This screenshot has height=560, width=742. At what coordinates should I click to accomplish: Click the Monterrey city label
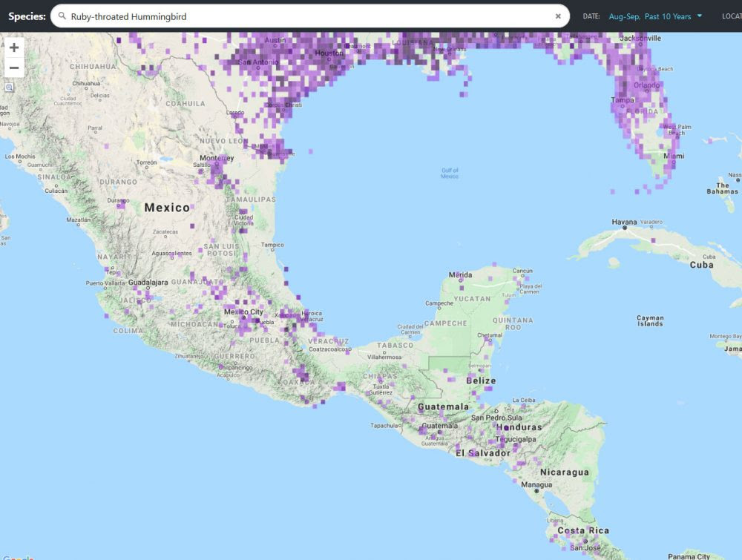click(217, 158)
